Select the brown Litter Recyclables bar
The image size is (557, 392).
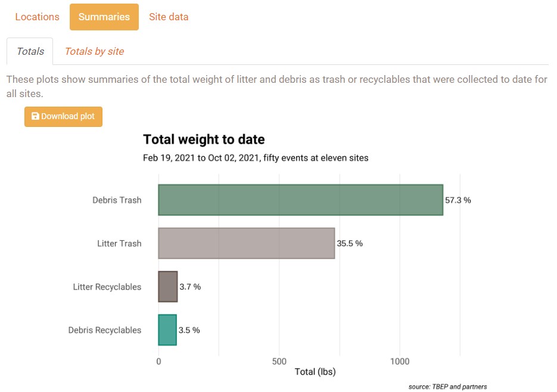(168, 287)
